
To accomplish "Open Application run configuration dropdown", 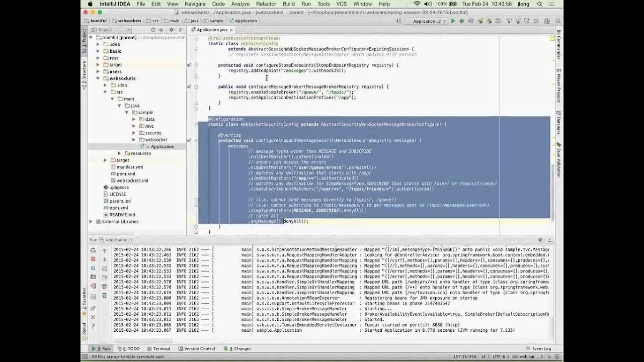I will pyautogui.click(x=427, y=21).
